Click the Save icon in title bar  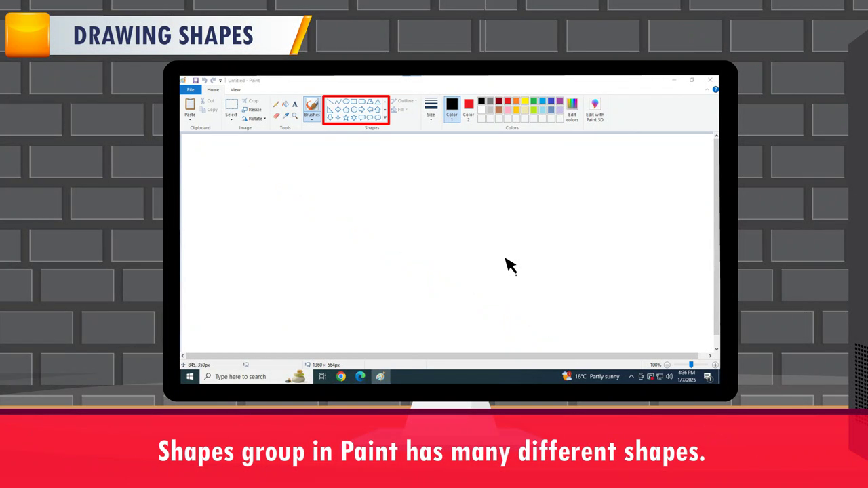point(195,81)
